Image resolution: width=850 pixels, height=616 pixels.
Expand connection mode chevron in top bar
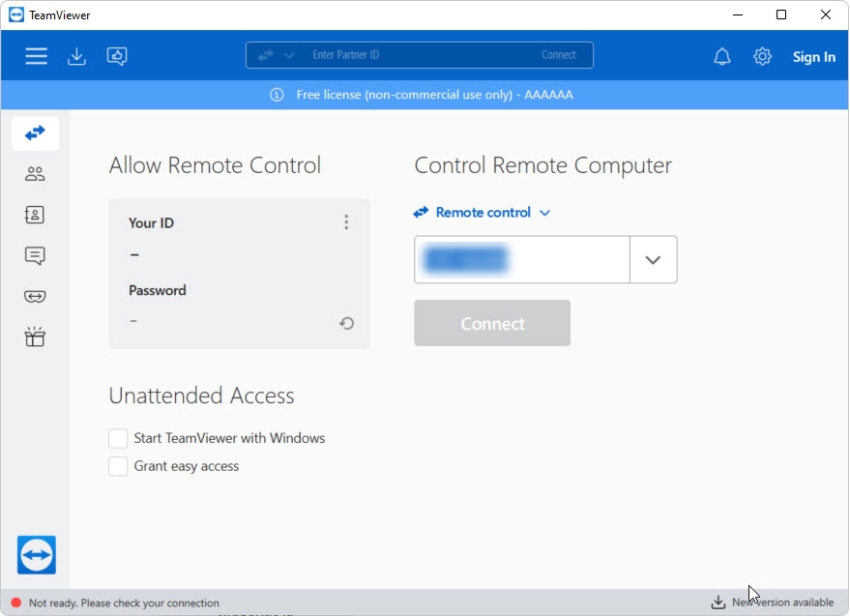[x=289, y=55]
